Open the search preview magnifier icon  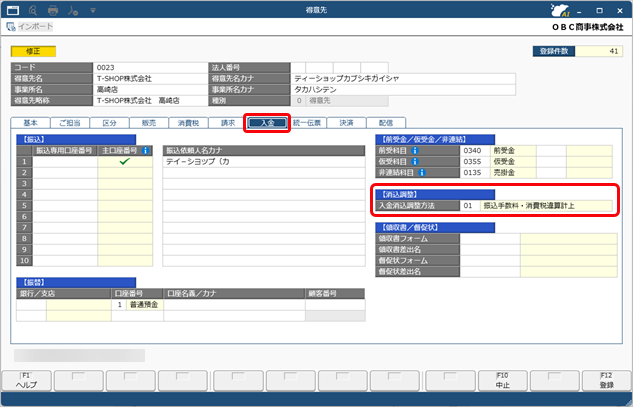click(x=33, y=10)
